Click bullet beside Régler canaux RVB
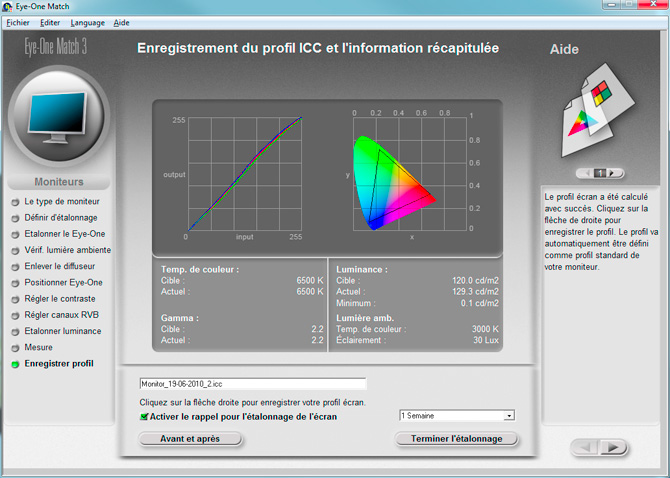Screen dimensions: 670x478 coord(15,316)
